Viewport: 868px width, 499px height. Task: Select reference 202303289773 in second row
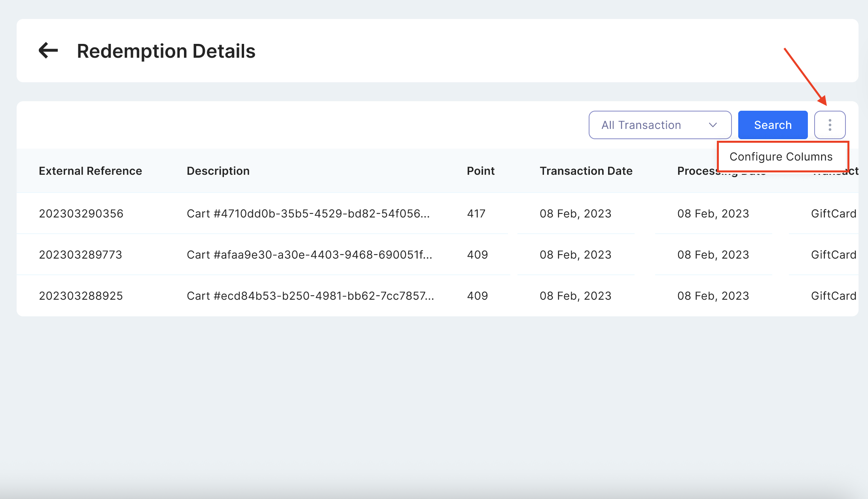80,255
